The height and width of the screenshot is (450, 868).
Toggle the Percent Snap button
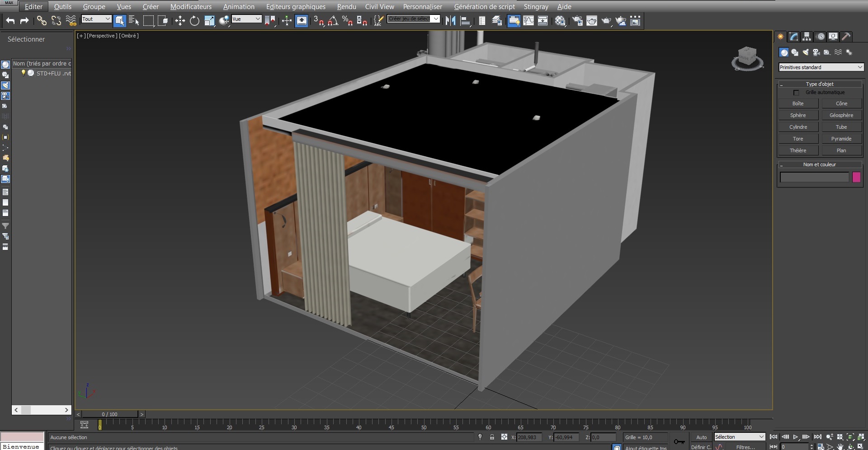click(x=348, y=20)
